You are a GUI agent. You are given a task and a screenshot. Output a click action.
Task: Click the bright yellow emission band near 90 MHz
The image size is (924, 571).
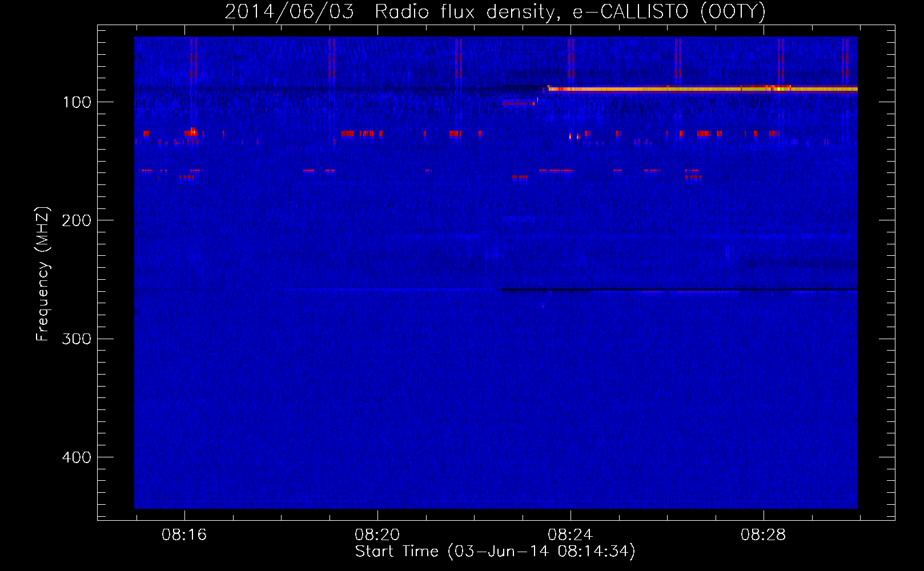[702, 89]
